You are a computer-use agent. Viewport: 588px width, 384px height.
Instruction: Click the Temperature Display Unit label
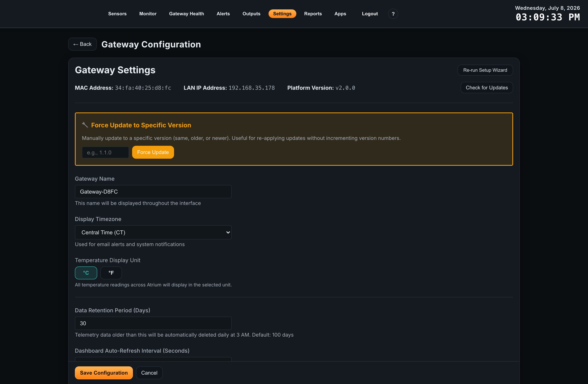[x=107, y=260]
